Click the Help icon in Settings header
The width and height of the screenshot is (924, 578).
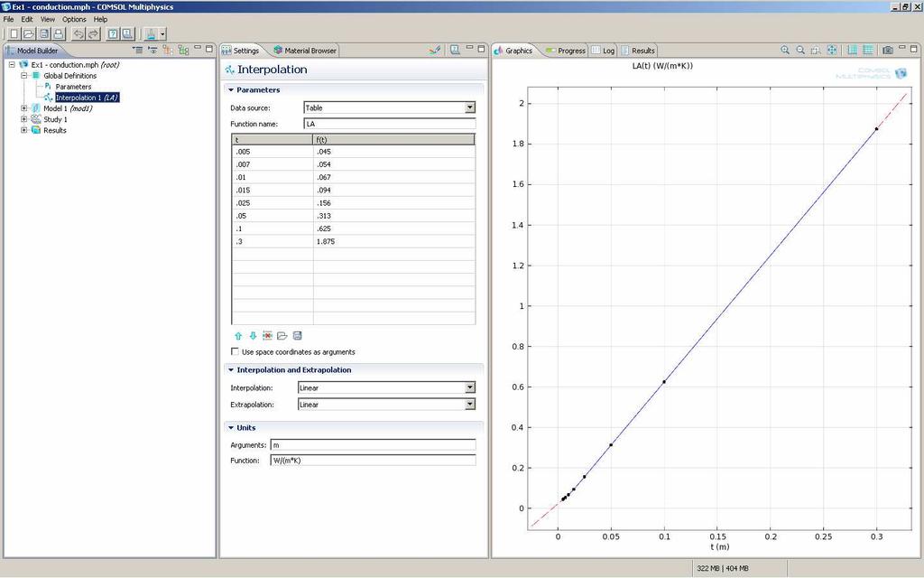(455, 51)
